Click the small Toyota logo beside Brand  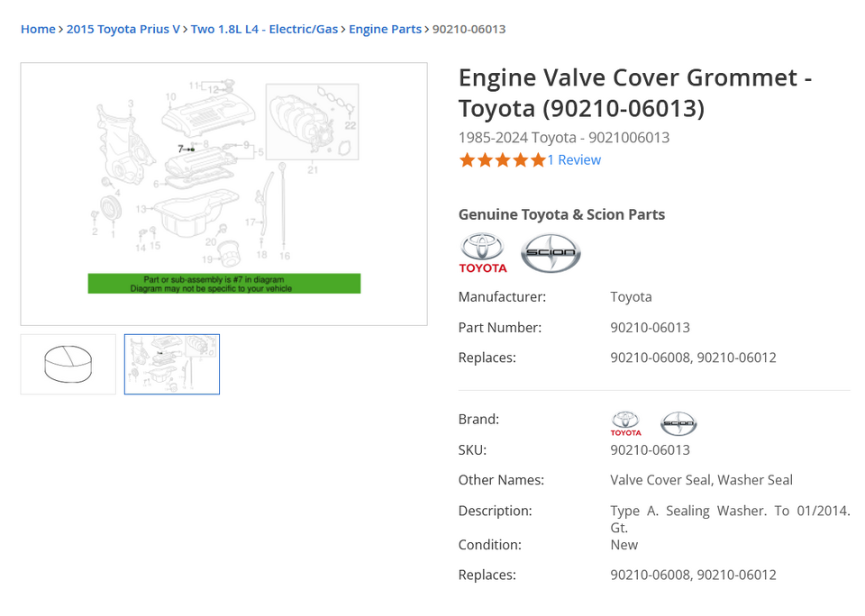click(625, 423)
